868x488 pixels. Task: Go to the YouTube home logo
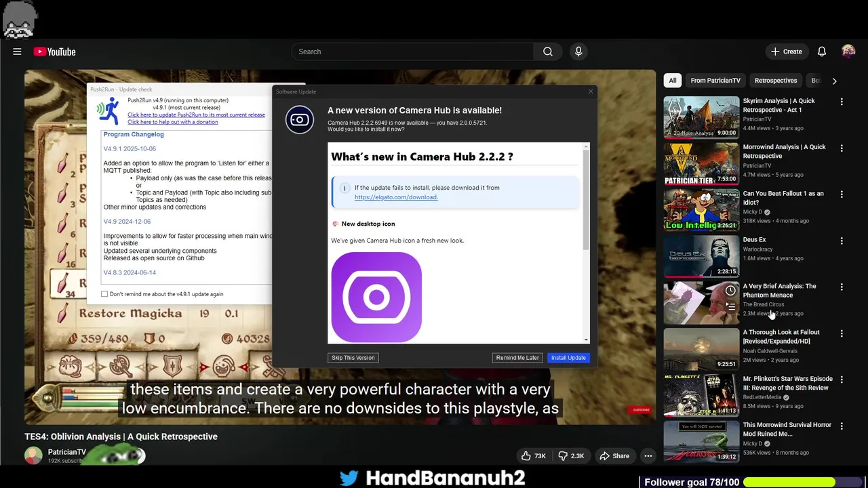coord(54,52)
